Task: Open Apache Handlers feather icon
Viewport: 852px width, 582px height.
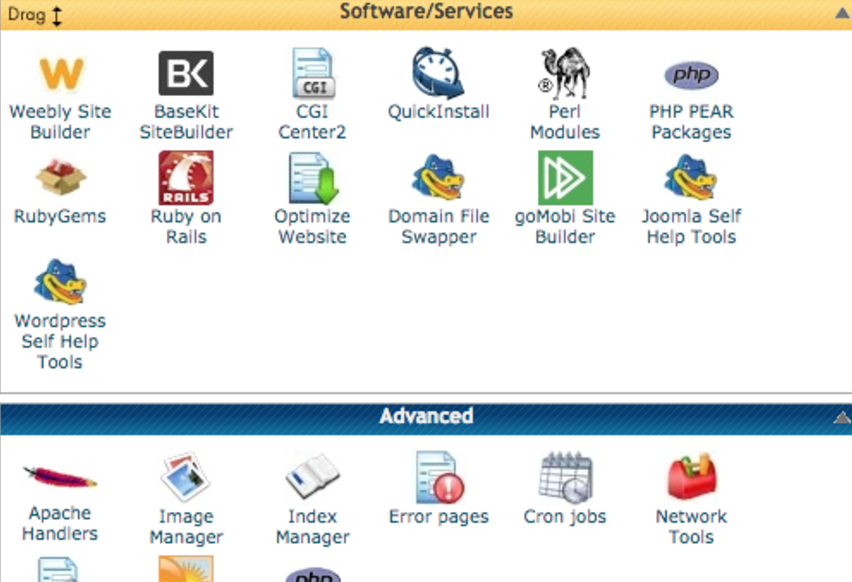Action: coord(60,476)
